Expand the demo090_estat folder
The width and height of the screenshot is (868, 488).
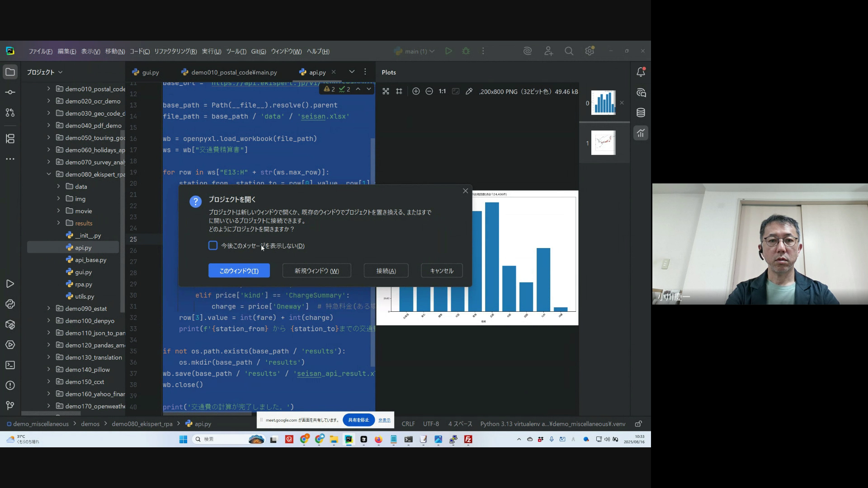pos(49,309)
